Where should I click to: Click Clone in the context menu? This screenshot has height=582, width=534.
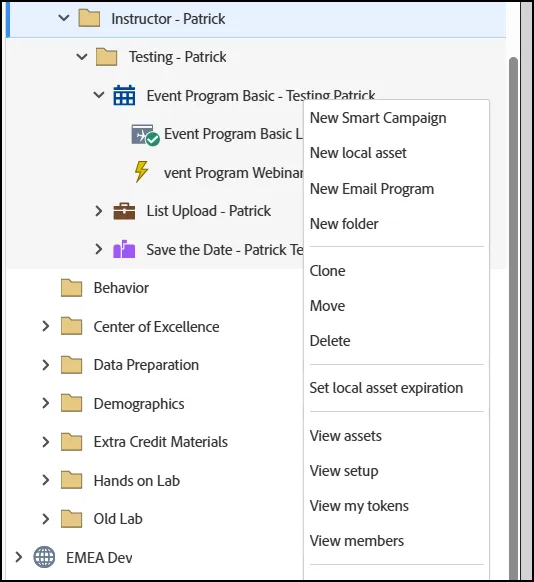(327, 271)
